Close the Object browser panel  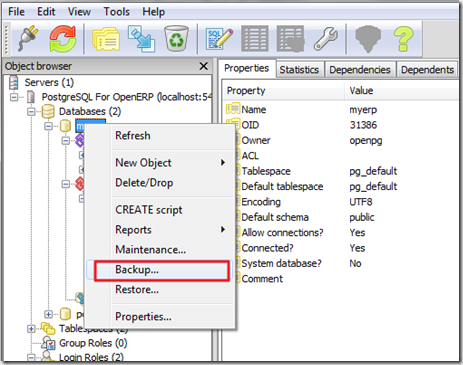coord(204,66)
